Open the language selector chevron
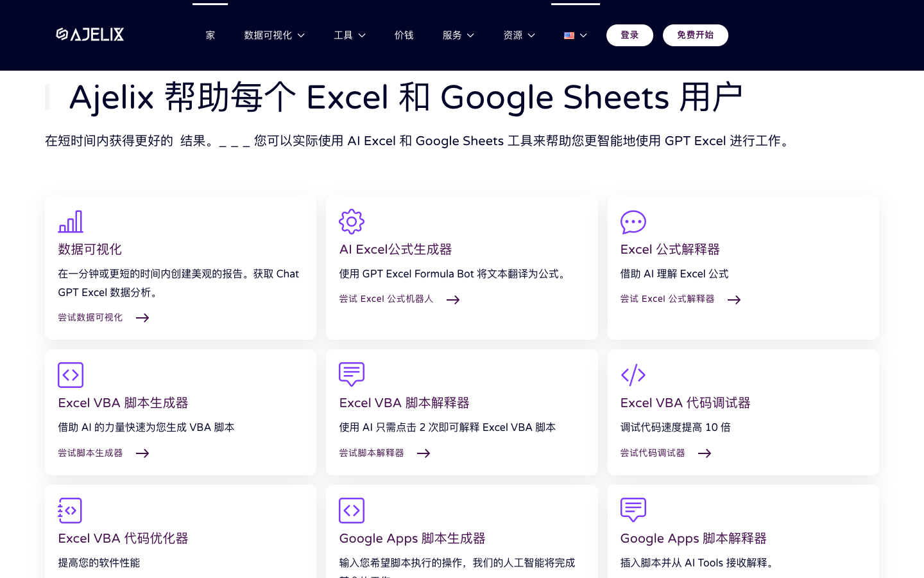The width and height of the screenshot is (924, 578). coord(583,36)
